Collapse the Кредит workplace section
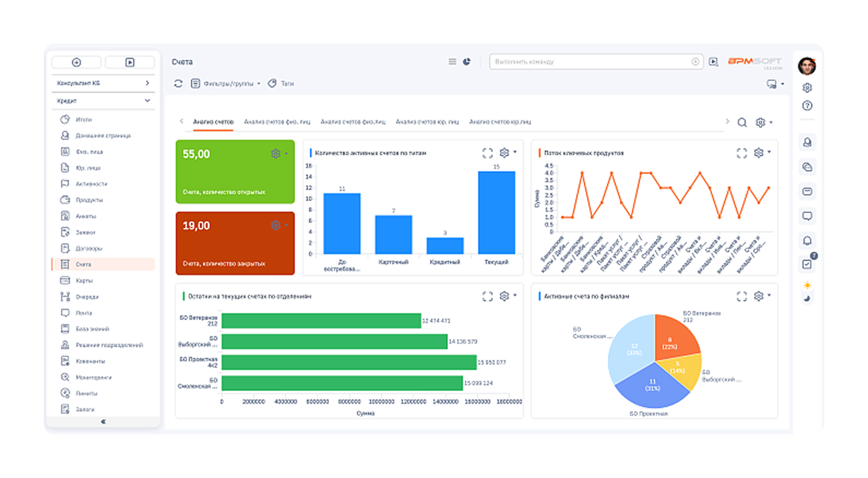This screenshot has width=868, height=478. [147, 101]
